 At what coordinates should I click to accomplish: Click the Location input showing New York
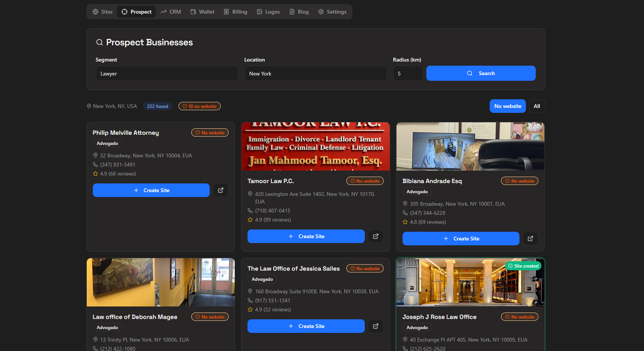pos(315,73)
